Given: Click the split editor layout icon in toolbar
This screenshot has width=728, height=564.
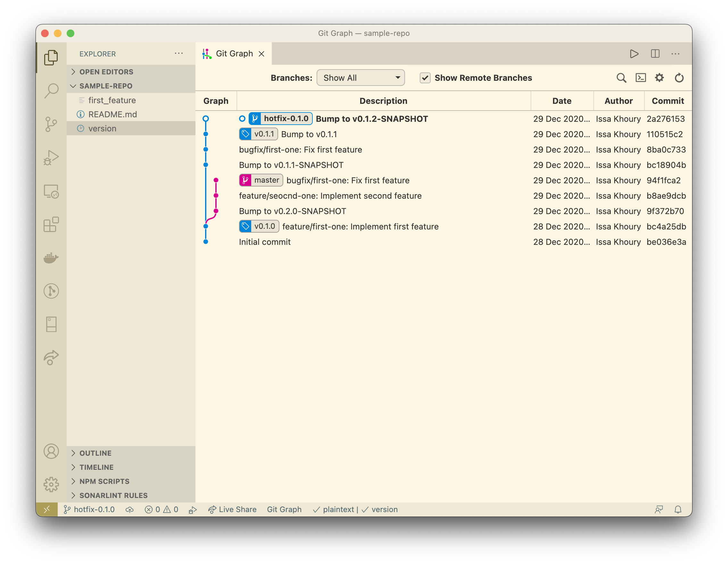Looking at the screenshot, I should pyautogui.click(x=655, y=53).
